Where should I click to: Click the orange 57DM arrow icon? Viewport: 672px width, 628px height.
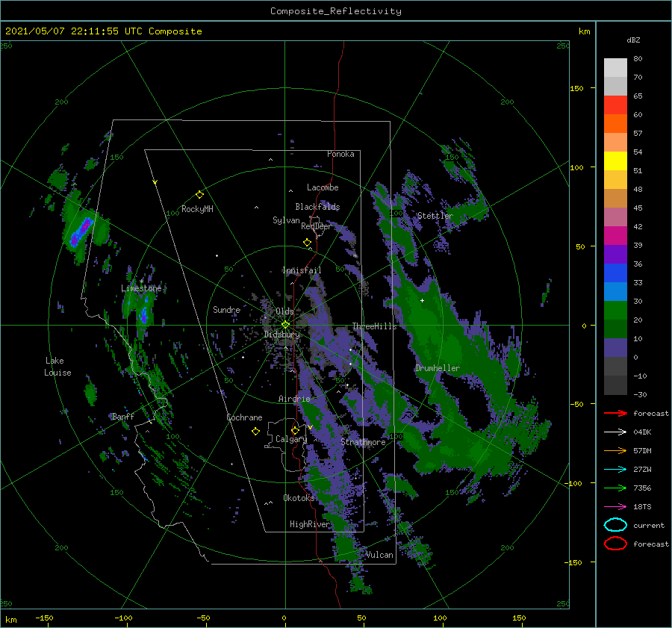tap(615, 450)
